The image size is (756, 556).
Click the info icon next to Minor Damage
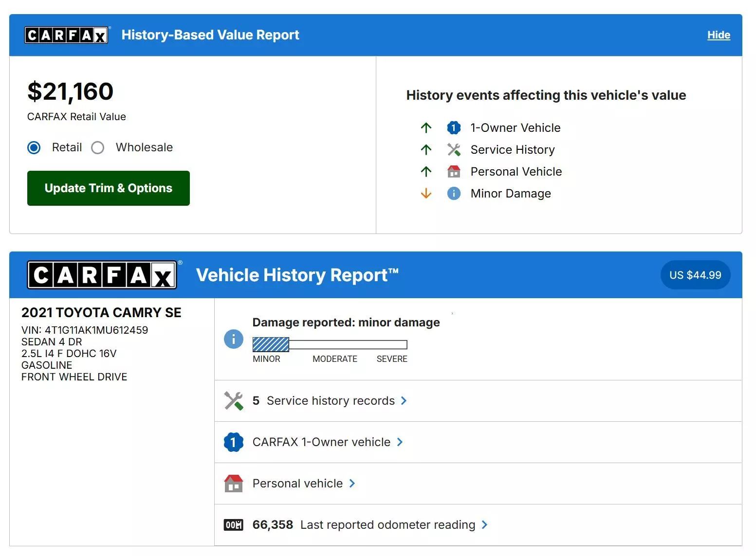point(454,194)
